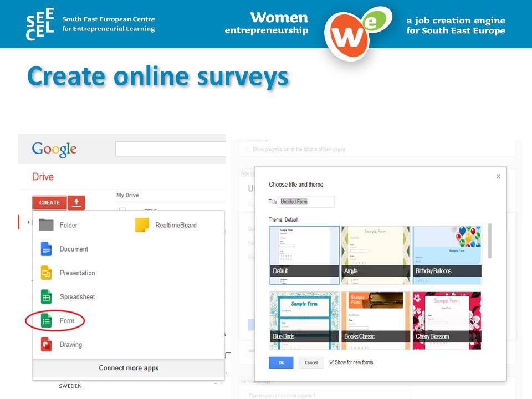532x399 pixels.
Task: Click the blue OK button
Action: click(281, 362)
